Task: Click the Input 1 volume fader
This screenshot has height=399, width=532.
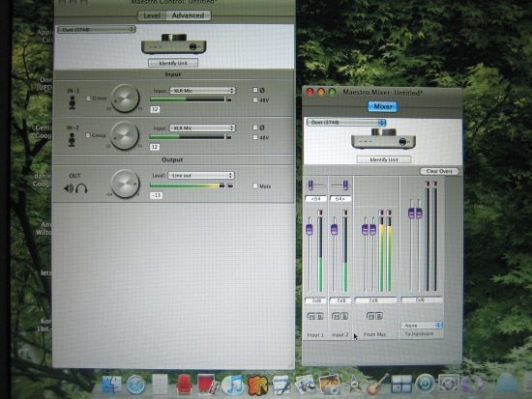Action: pyautogui.click(x=310, y=229)
